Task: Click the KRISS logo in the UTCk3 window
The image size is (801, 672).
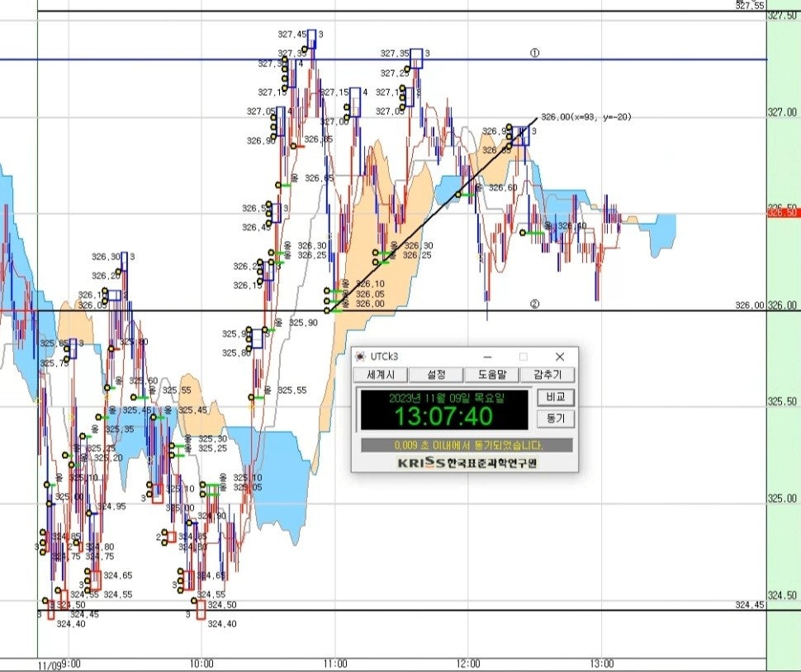Action: click(467, 462)
